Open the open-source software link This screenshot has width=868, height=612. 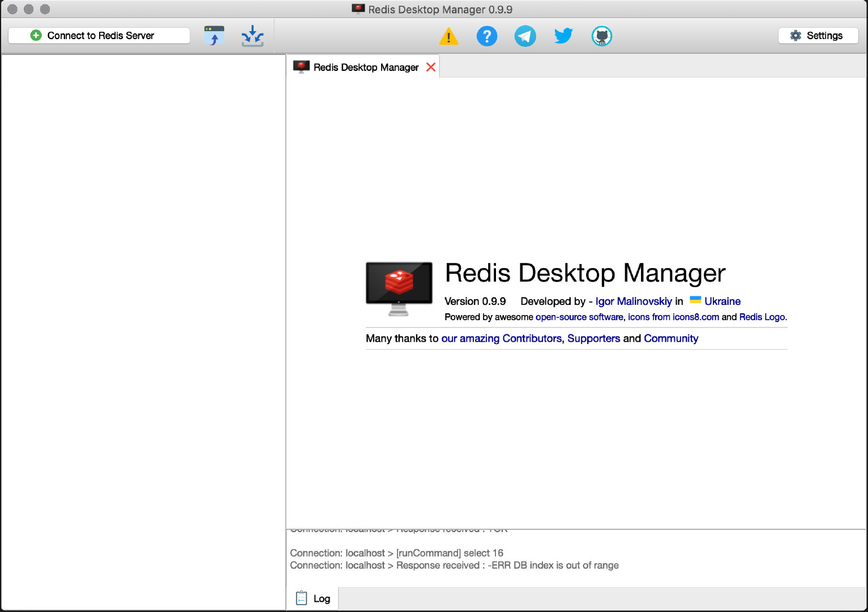[579, 317]
